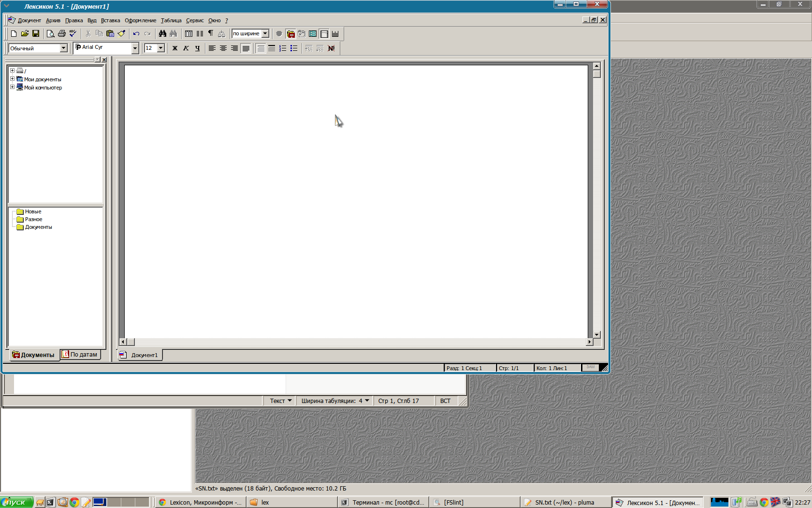812x508 pixels.
Task: Click the horizontal scrollbar right arrow
Action: (x=589, y=342)
